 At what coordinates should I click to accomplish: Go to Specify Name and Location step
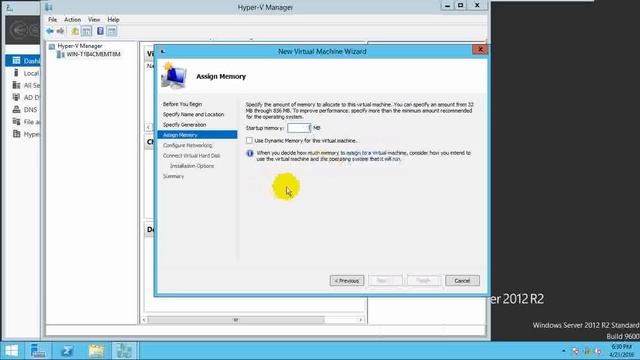pos(193,114)
